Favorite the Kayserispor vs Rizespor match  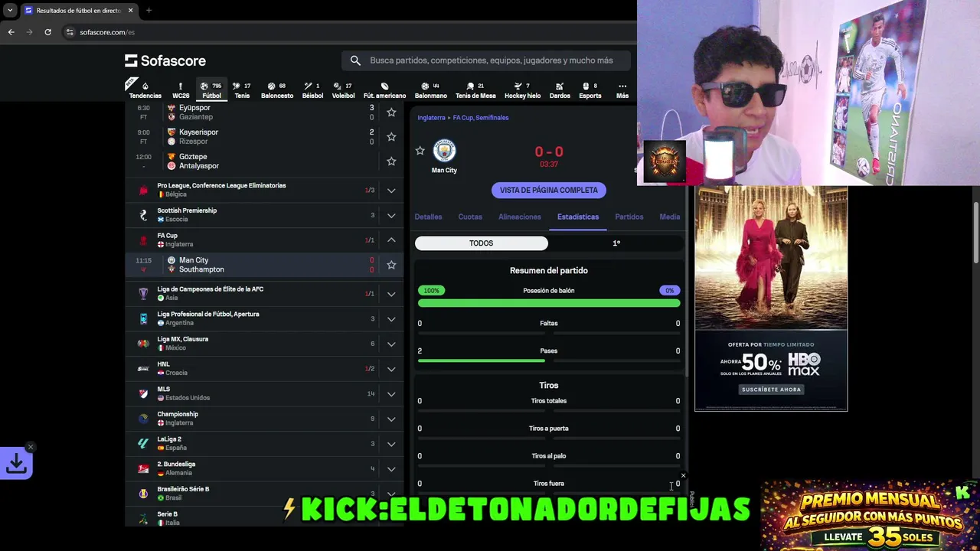391,137
